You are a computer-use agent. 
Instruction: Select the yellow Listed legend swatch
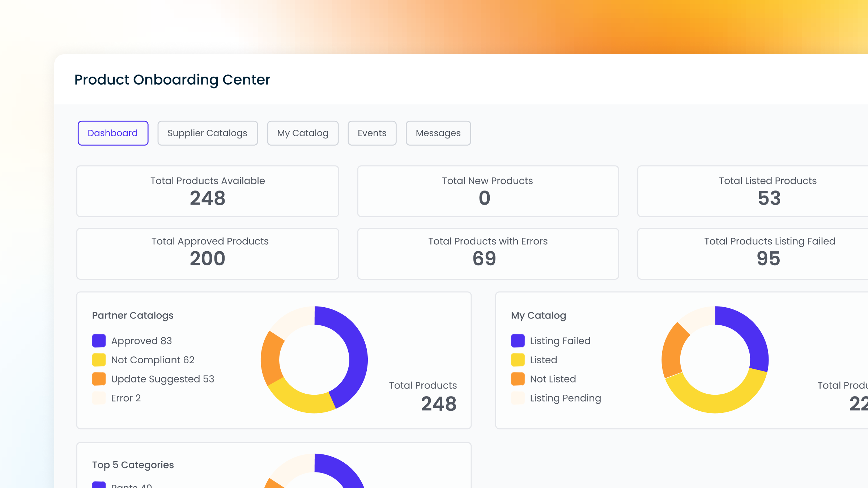pos(518,360)
